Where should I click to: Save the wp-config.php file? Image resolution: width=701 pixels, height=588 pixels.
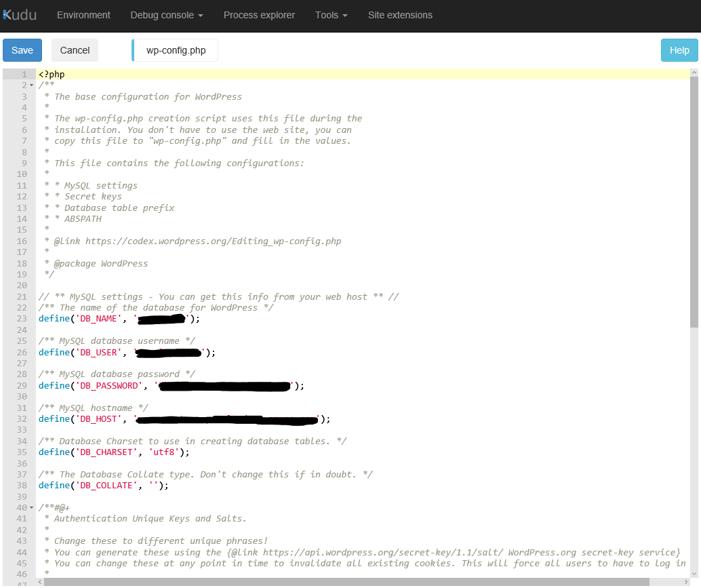point(22,50)
